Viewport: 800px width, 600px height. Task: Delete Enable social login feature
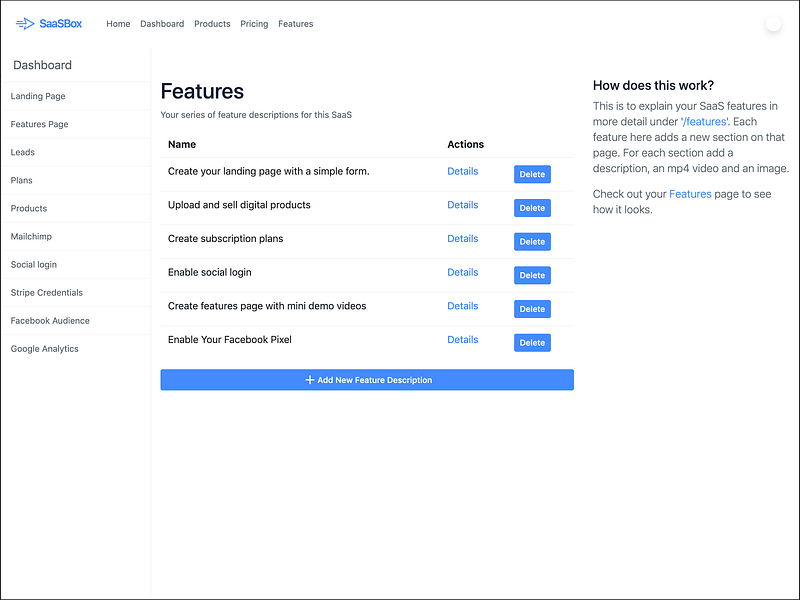coord(532,275)
